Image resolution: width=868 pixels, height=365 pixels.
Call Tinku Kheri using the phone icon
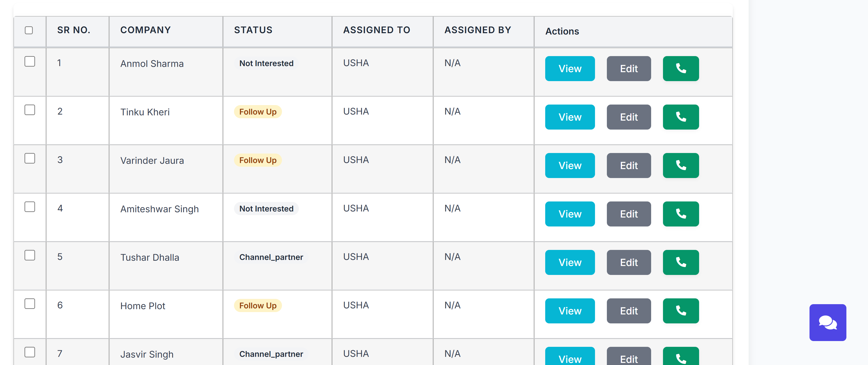pos(681,117)
